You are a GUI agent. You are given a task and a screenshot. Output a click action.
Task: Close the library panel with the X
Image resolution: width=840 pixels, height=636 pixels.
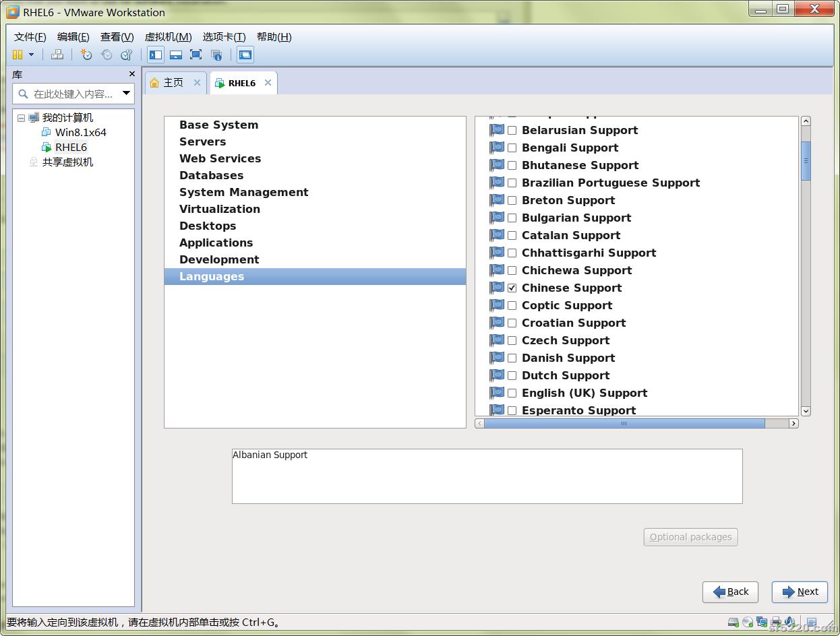point(132,74)
